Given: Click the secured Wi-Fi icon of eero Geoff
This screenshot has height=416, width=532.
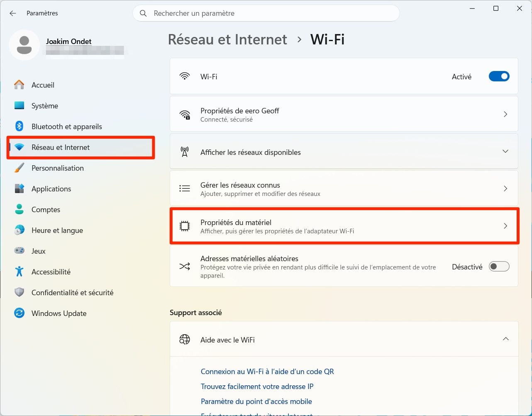Looking at the screenshot, I should click(185, 115).
